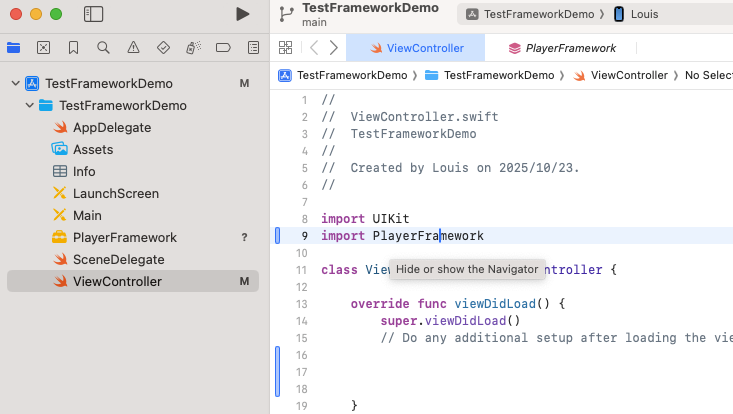Click the Main storyboard icon
This screenshot has width=733, height=414.
[x=60, y=215]
